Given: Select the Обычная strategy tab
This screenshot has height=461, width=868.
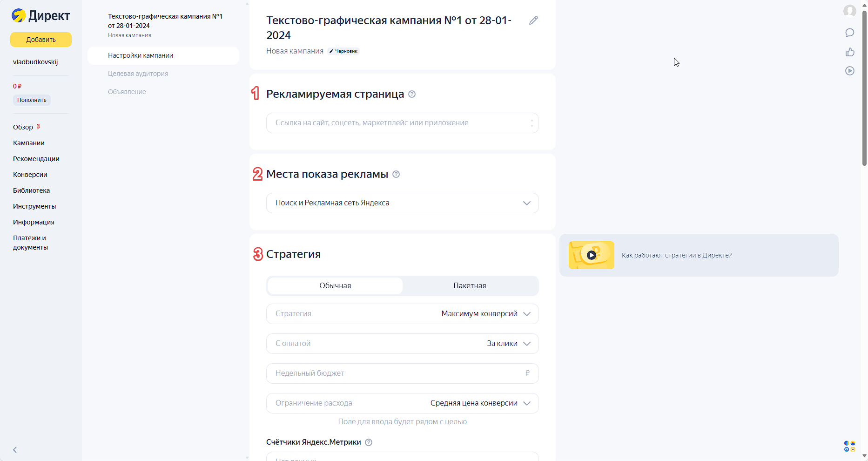Looking at the screenshot, I should click(x=335, y=286).
